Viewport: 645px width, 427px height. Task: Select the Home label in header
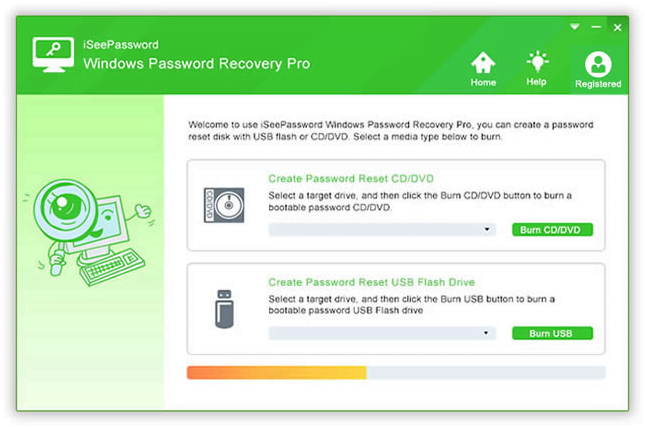[483, 82]
